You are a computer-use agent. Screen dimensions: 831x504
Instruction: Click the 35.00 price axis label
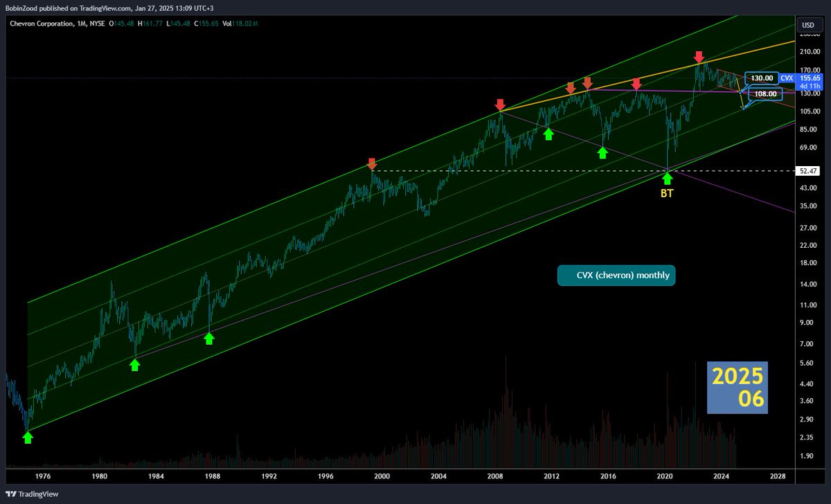[808, 206]
